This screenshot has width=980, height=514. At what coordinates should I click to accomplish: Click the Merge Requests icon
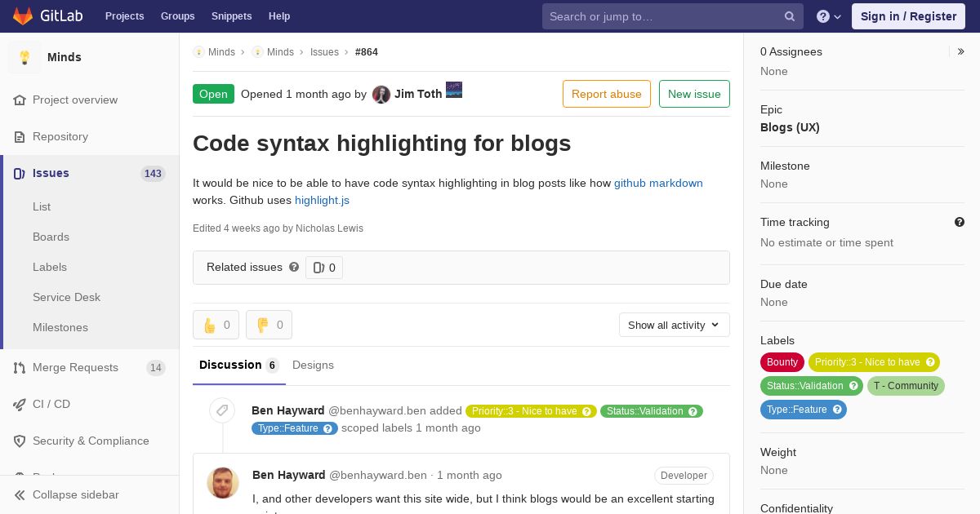coord(20,367)
